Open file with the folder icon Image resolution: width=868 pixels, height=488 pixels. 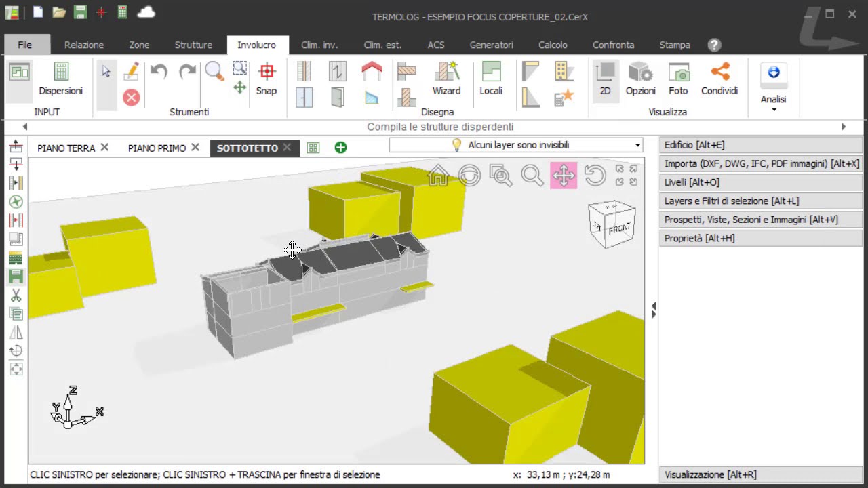(x=59, y=12)
